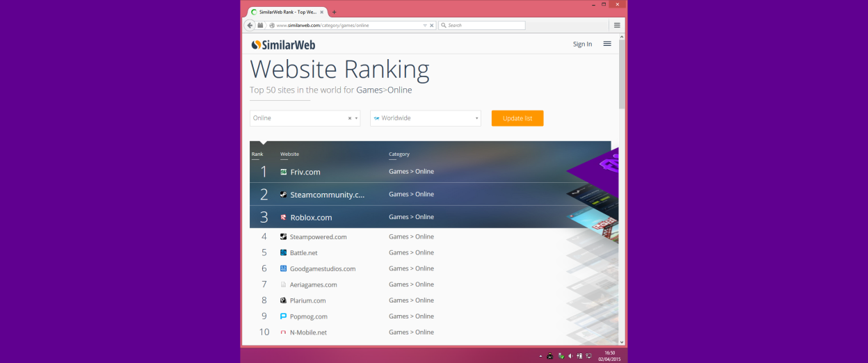Image resolution: width=868 pixels, height=363 pixels.
Task: Click the volume speaker tray icon
Action: pos(570,356)
